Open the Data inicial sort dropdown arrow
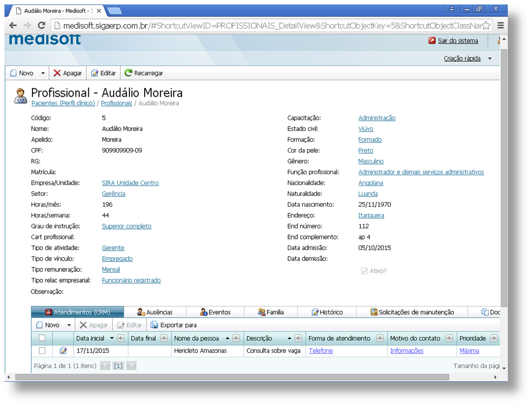Image resolution: width=532 pixels, height=406 pixels. coord(112,338)
